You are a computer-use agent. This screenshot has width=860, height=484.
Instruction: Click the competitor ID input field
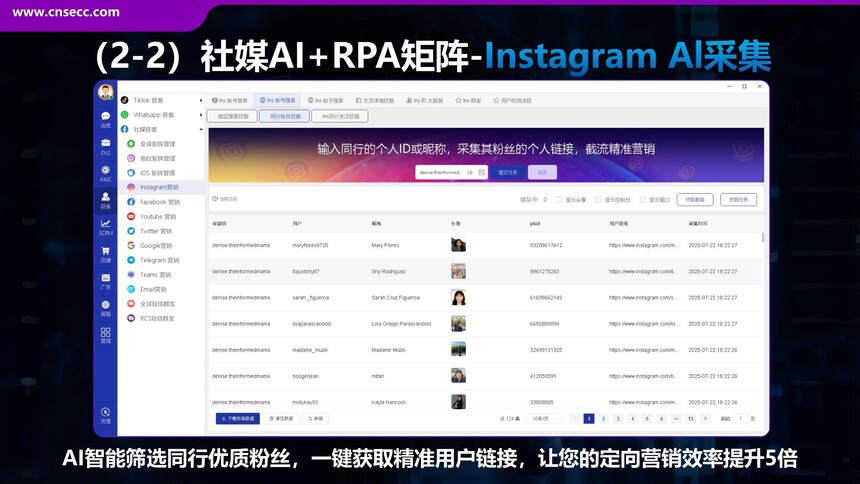click(446, 172)
